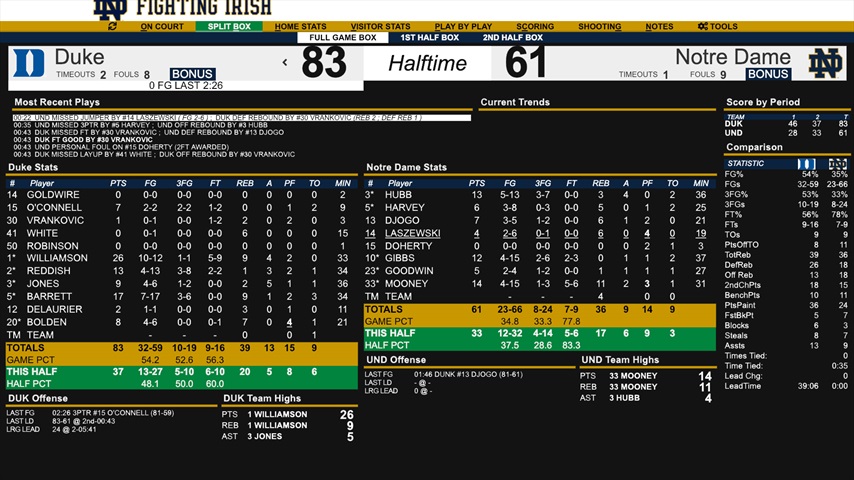Switch to the Play By Play tab
Viewport: 854px width, 480px height.
pos(463,27)
